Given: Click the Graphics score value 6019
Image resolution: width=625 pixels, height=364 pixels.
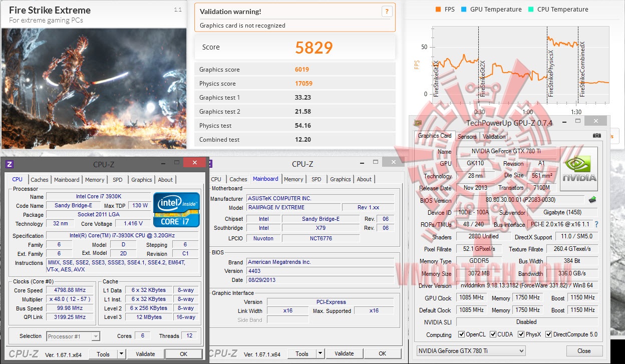Looking at the screenshot, I should tap(302, 70).
